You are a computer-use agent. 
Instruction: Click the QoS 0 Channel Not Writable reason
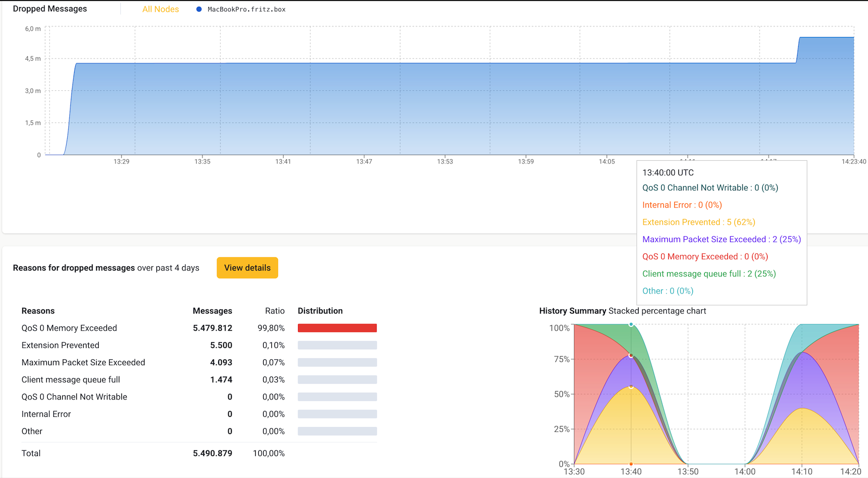[x=74, y=397]
